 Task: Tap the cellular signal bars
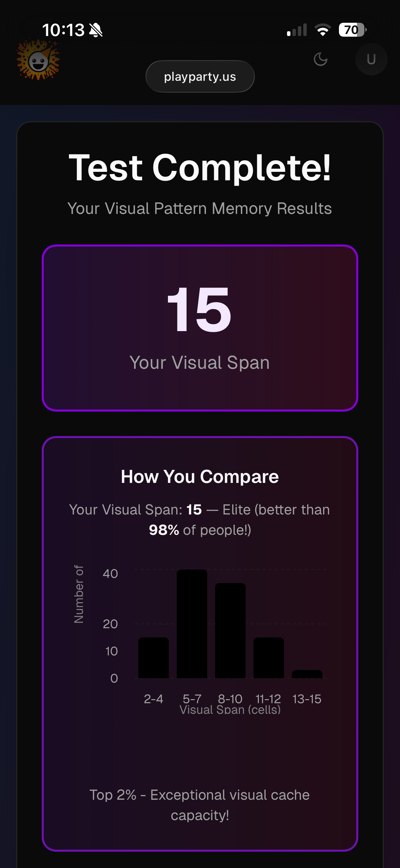point(297,30)
